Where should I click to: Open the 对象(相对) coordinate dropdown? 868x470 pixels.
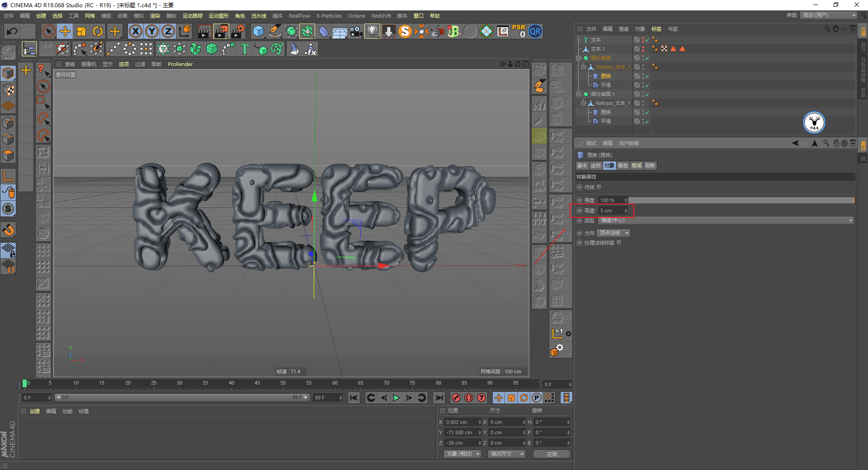[462, 454]
